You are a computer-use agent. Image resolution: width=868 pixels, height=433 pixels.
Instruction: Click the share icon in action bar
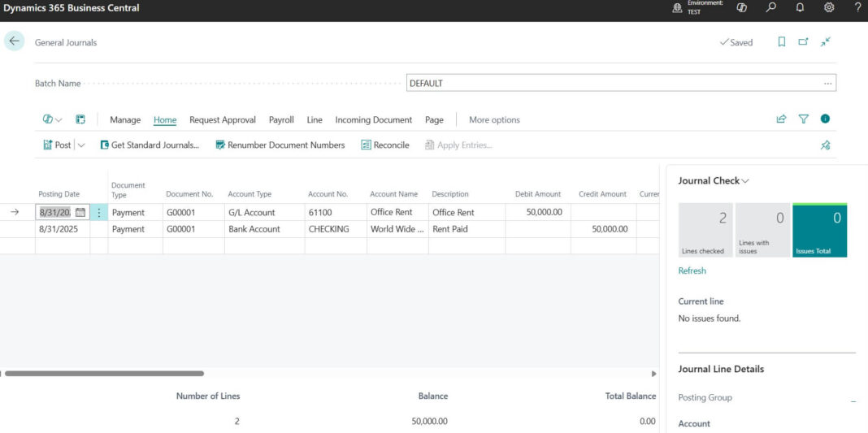781,119
